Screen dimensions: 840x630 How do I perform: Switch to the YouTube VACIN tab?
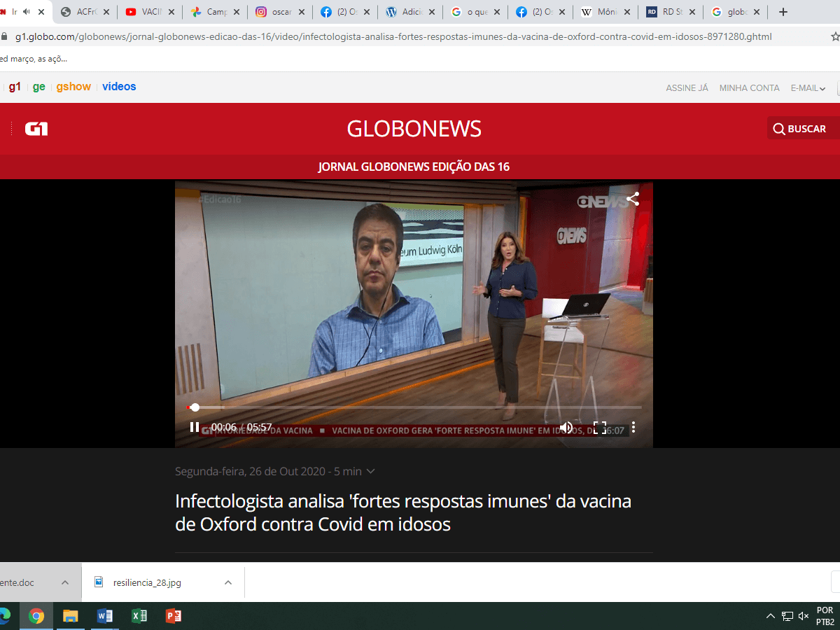(x=150, y=12)
